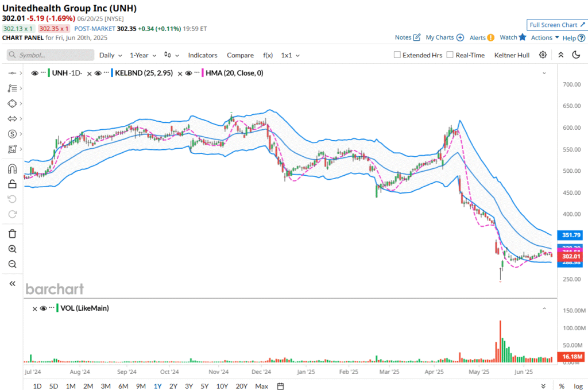Open the Notes link
Image resolution: width=588 pixels, height=390 pixels.
pos(408,37)
